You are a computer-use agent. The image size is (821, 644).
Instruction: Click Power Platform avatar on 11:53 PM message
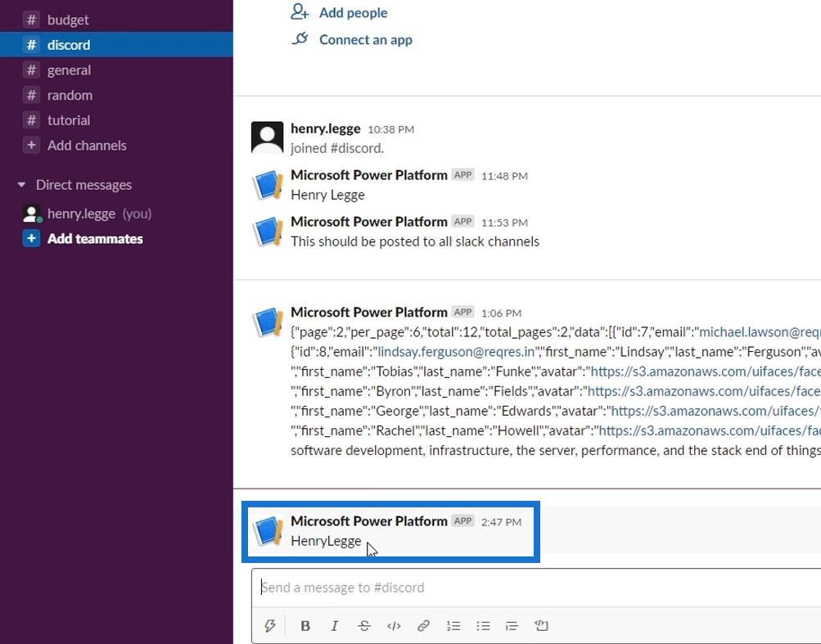268,232
